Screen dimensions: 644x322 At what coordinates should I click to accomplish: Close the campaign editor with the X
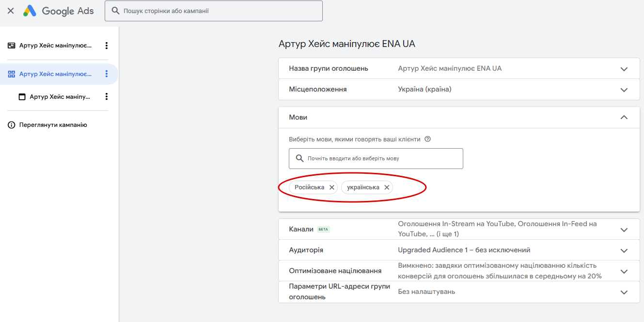click(x=11, y=11)
